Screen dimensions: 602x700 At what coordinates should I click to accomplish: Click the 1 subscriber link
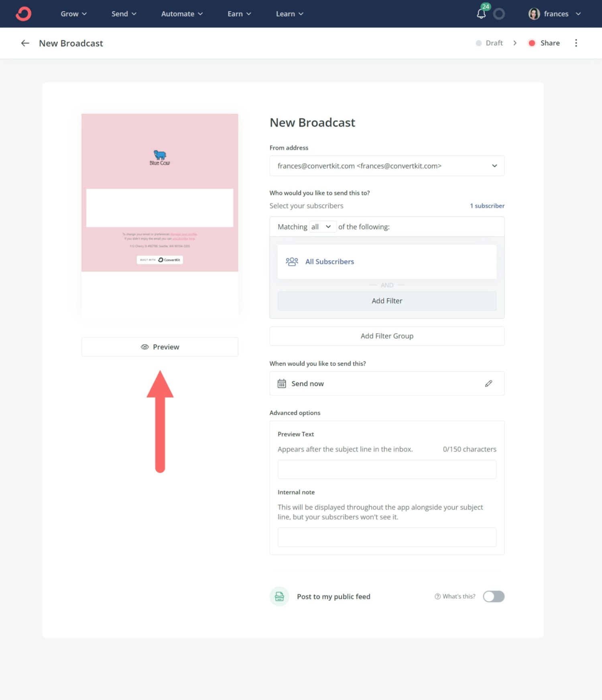(487, 206)
